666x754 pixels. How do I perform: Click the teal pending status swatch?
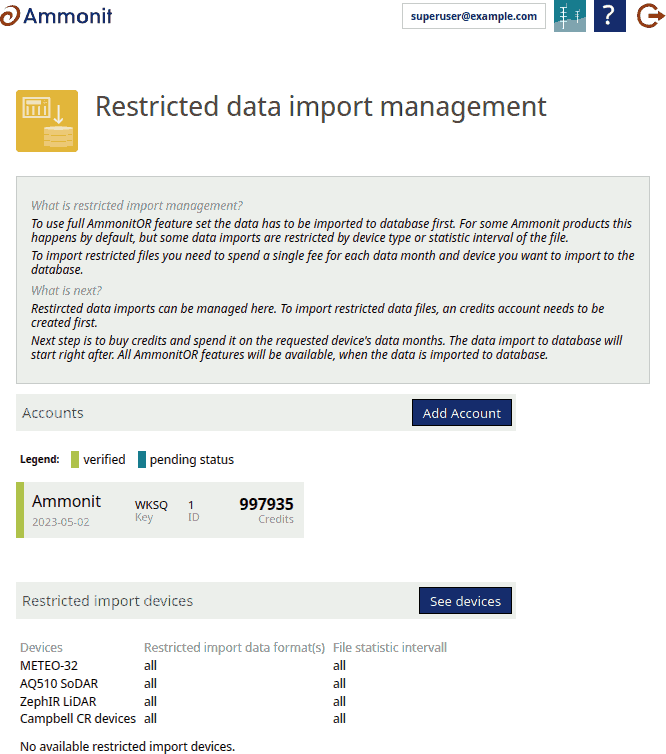click(141, 459)
